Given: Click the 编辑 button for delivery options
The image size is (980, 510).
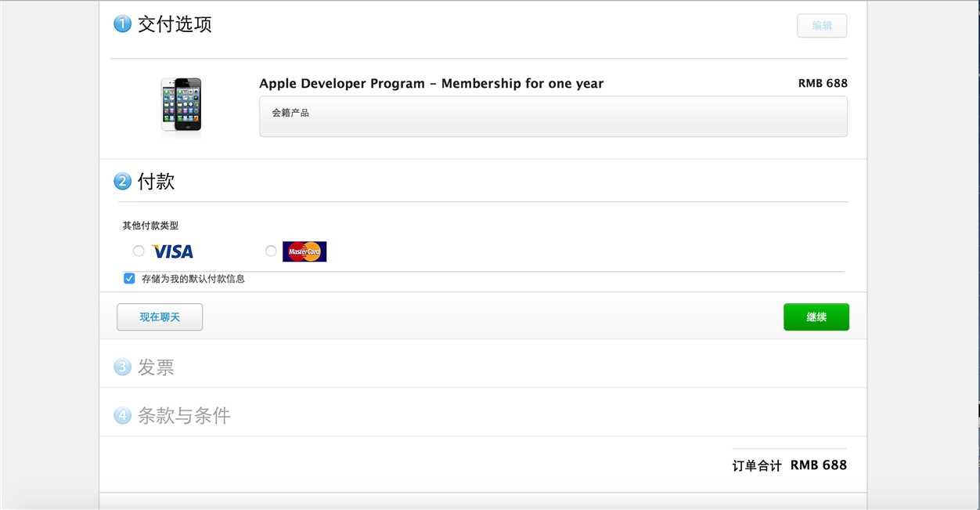Looking at the screenshot, I should 822,25.
